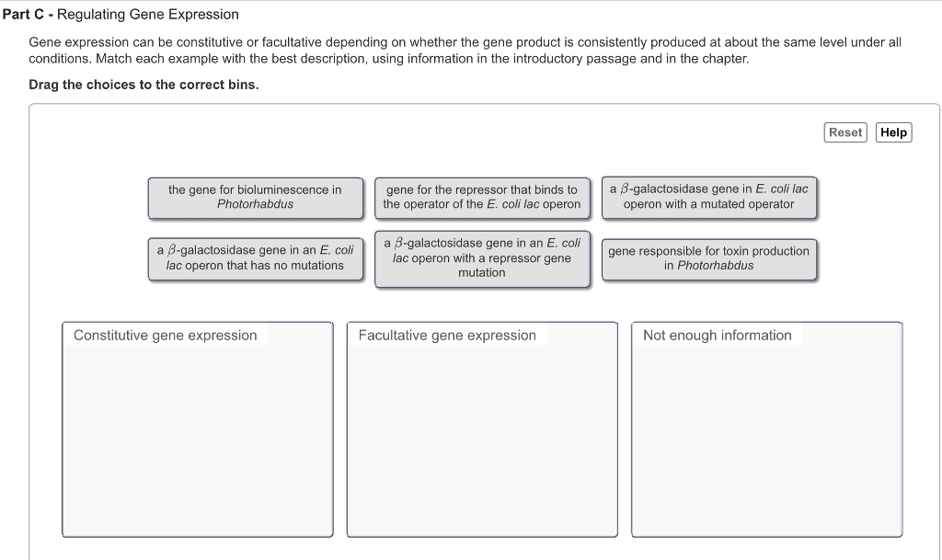Click the Photorhabdus toxin production gene tile

pyautogui.click(x=708, y=258)
